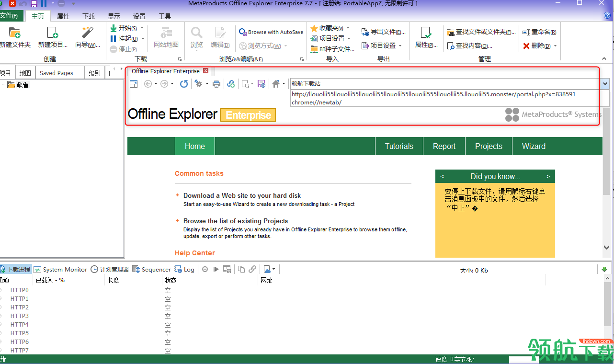Switch to the 工具 ribbon tab
The height and width of the screenshot is (364, 614).
tap(165, 16)
